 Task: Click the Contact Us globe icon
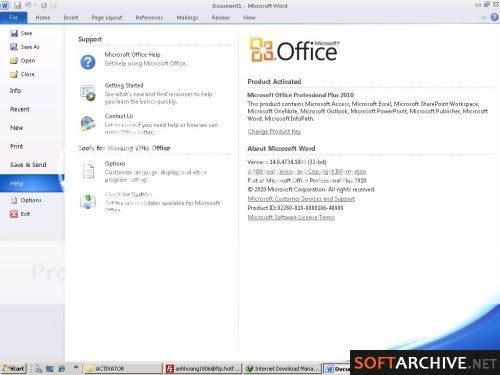[x=88, y=124]
